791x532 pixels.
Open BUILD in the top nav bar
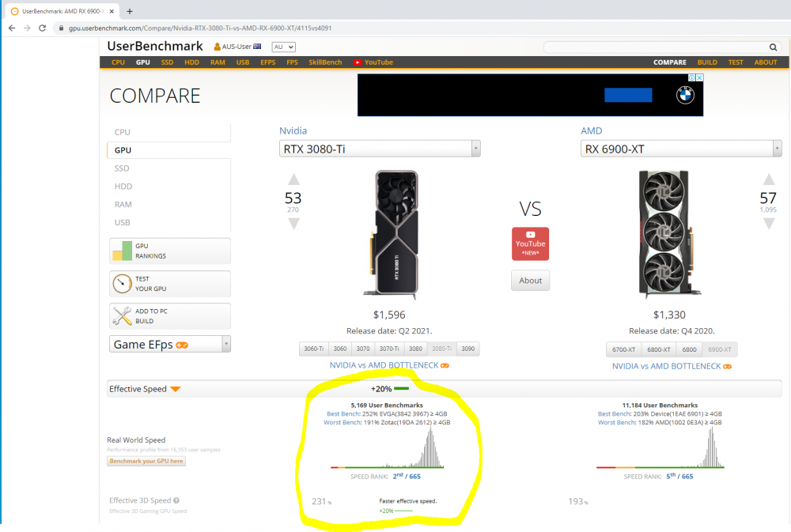(x=707, y=62)
